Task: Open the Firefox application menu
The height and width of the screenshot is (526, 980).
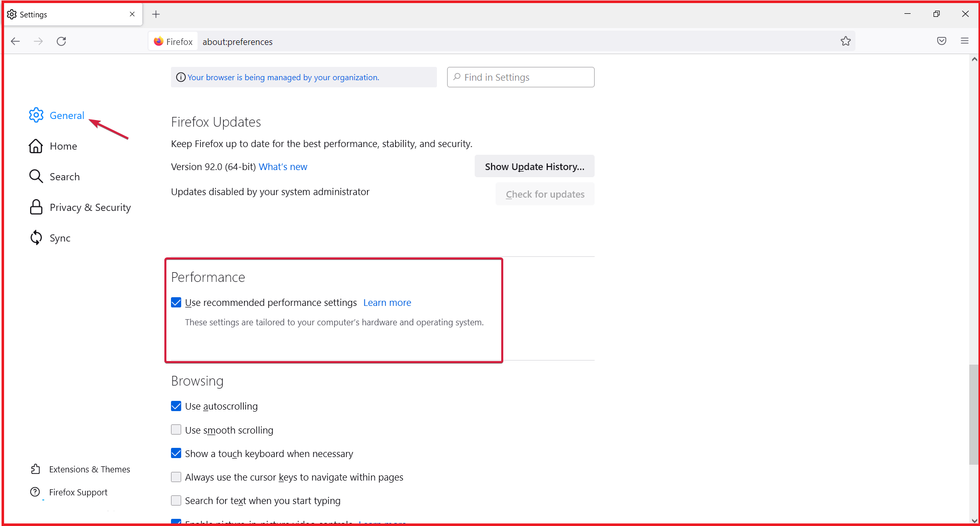Action: [x=965, y=41]
